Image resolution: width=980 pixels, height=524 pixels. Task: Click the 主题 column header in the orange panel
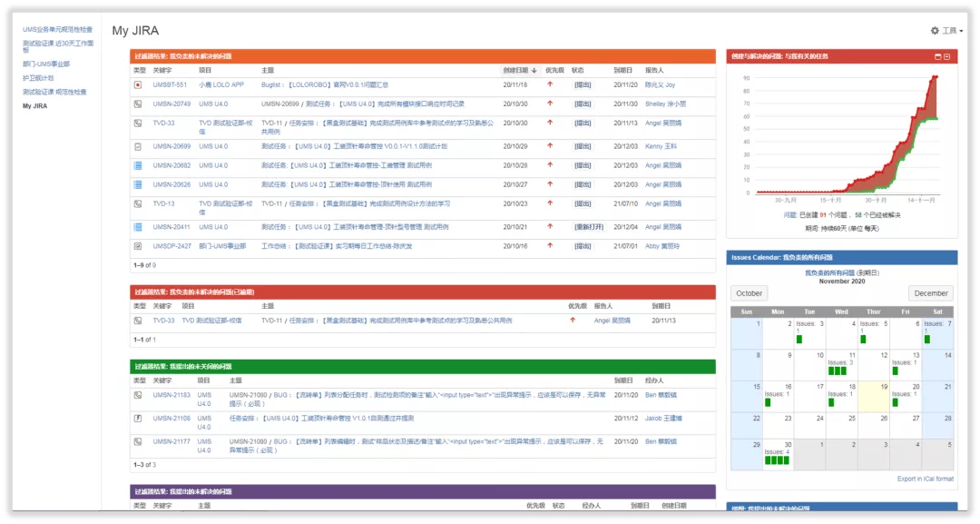268,71
